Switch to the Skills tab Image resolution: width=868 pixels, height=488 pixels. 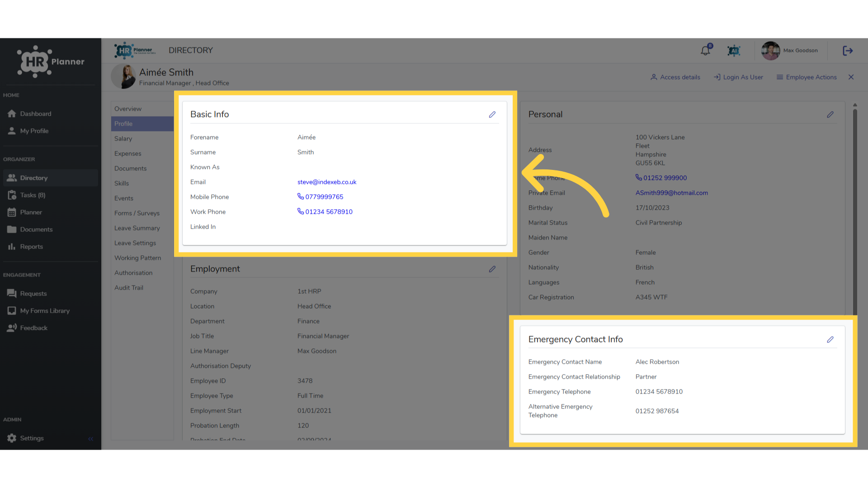142,183
